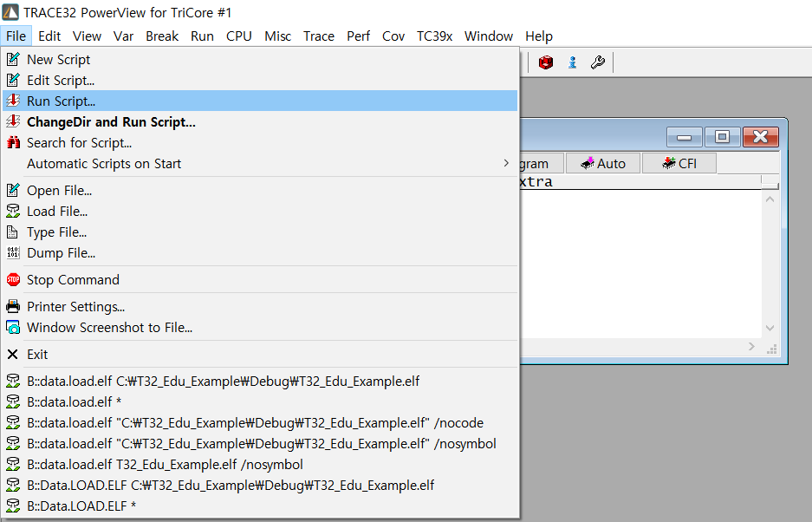Open the Misc menu

(x=277, y=36)
